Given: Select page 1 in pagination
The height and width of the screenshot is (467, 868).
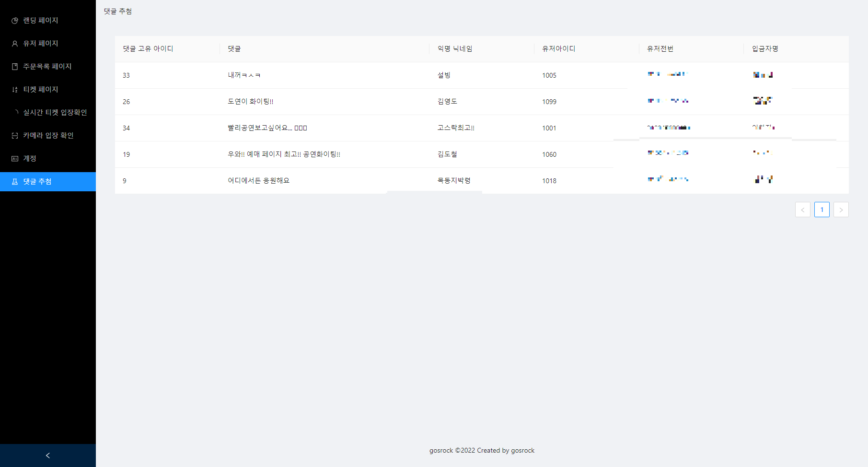Looking at the screenshot, I should coord(822,210).
